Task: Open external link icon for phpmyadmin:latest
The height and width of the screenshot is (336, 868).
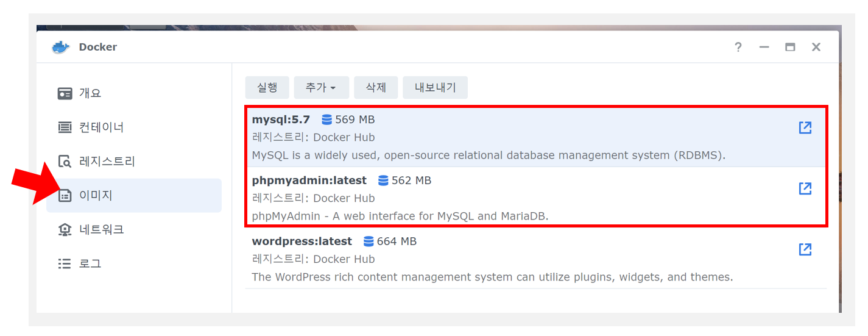Action: click(x=805, y=188)
